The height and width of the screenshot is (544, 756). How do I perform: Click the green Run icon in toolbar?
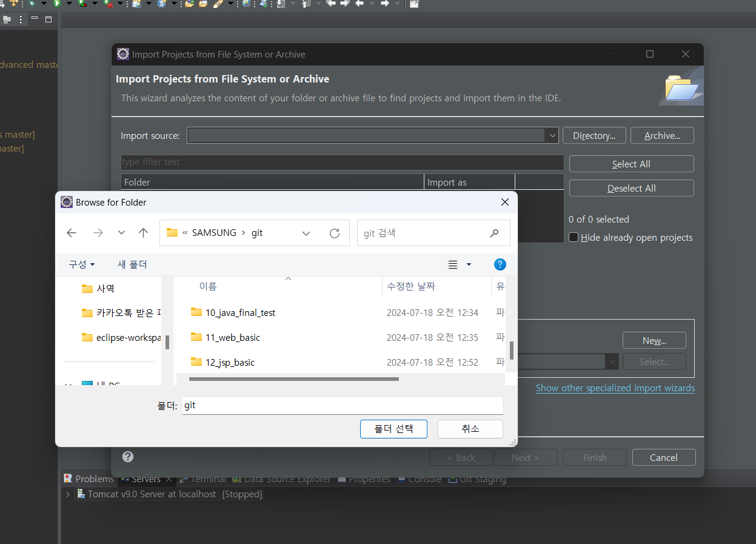57,4
